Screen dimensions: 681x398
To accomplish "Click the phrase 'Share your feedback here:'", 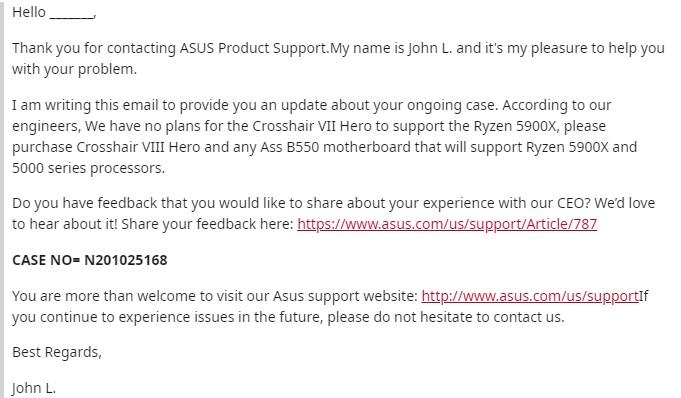I will (x=208, y=224).
